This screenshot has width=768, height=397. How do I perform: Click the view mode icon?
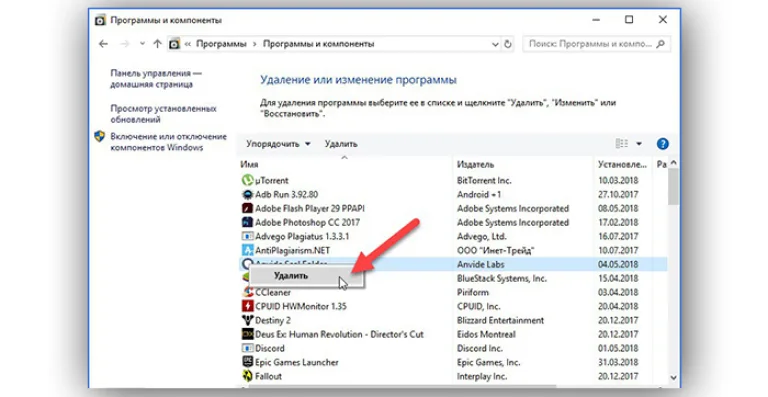pos(622,143)
